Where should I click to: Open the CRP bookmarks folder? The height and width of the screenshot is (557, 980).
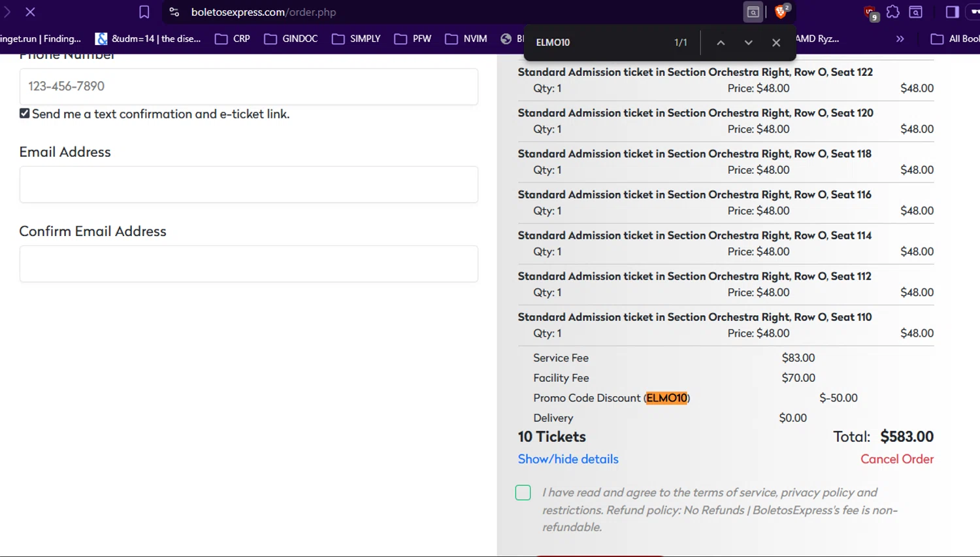233,39
